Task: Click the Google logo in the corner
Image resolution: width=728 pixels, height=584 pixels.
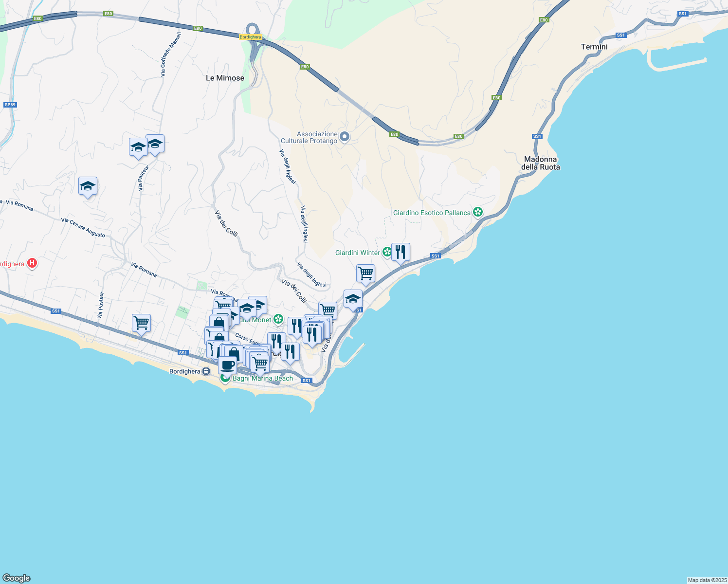Action: (16, 578)
